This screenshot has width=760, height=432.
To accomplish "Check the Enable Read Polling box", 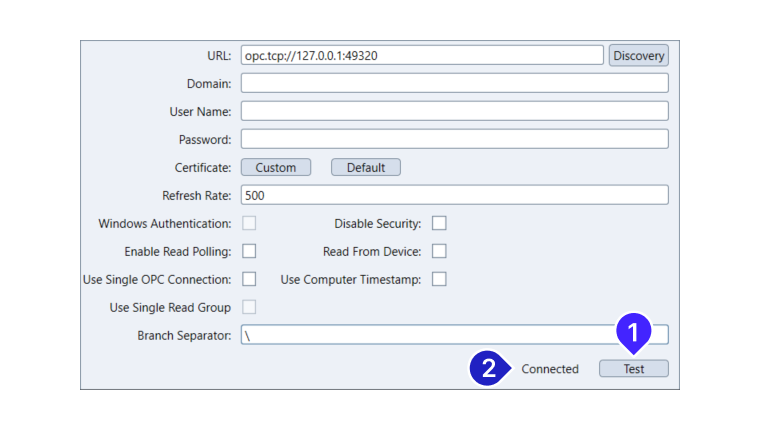I will pos(249,251).
